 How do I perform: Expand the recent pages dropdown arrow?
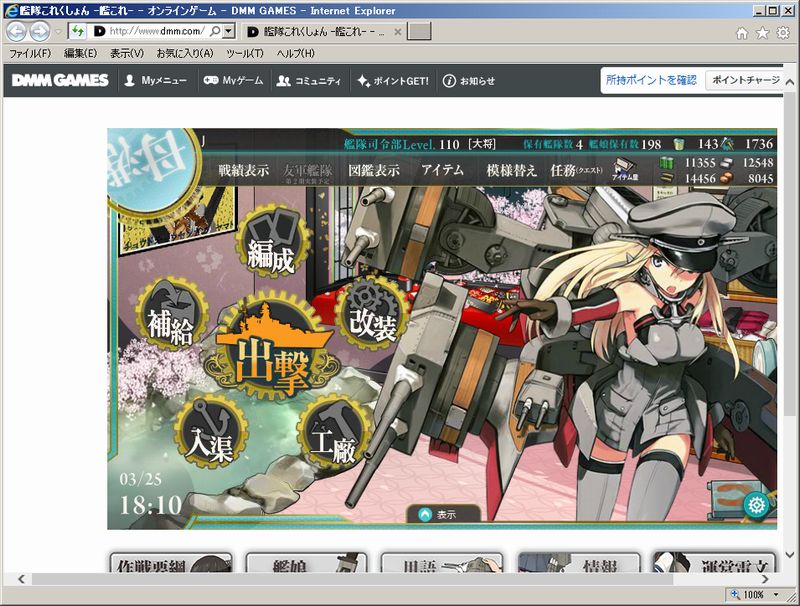point(58,32)
